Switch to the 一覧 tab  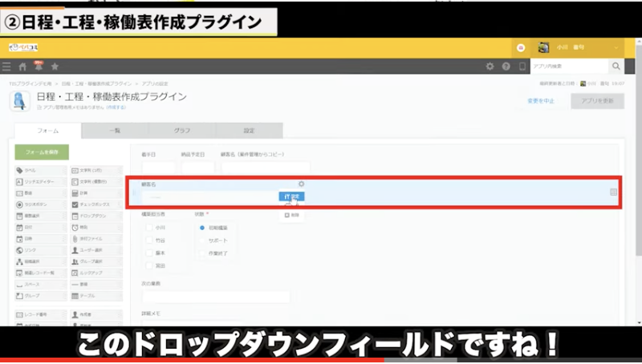click(114, 131)
